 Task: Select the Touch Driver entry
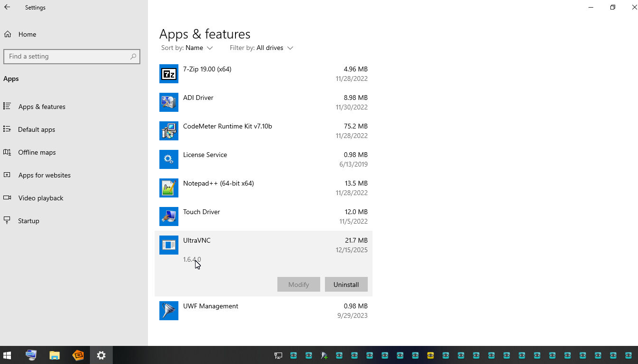264,216
